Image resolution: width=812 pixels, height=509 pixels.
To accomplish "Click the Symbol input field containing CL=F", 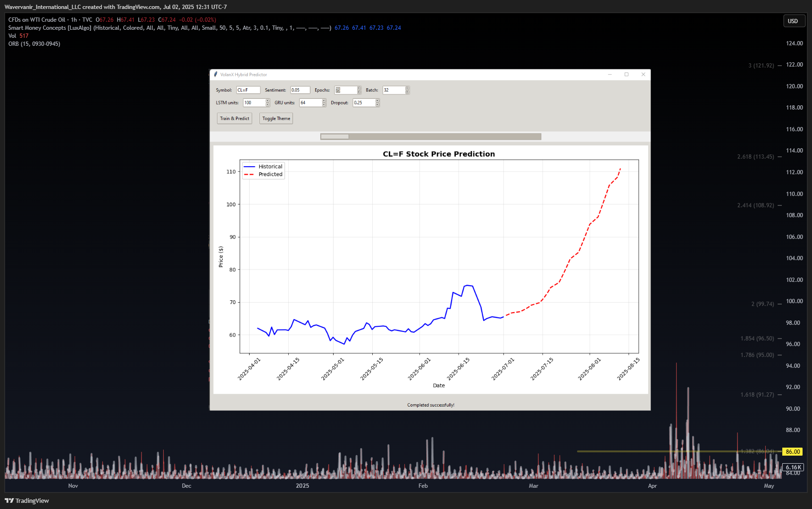I will [x=248, y=90].
